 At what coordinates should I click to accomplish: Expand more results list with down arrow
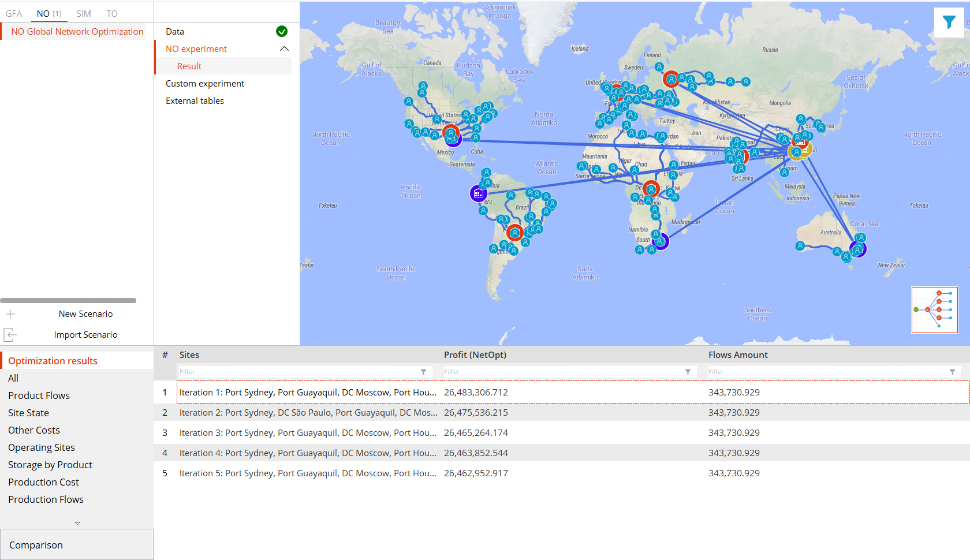(x=77, y=523)
